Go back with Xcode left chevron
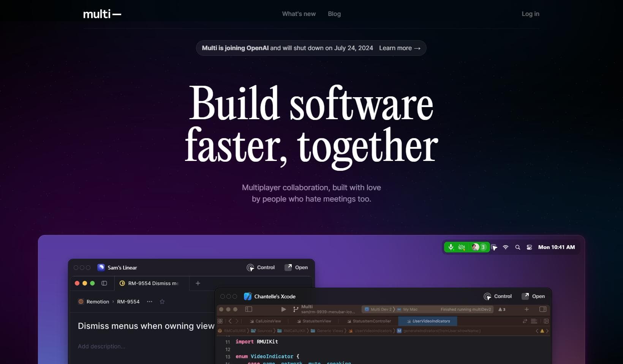The image size is (623, 364). 230,321
